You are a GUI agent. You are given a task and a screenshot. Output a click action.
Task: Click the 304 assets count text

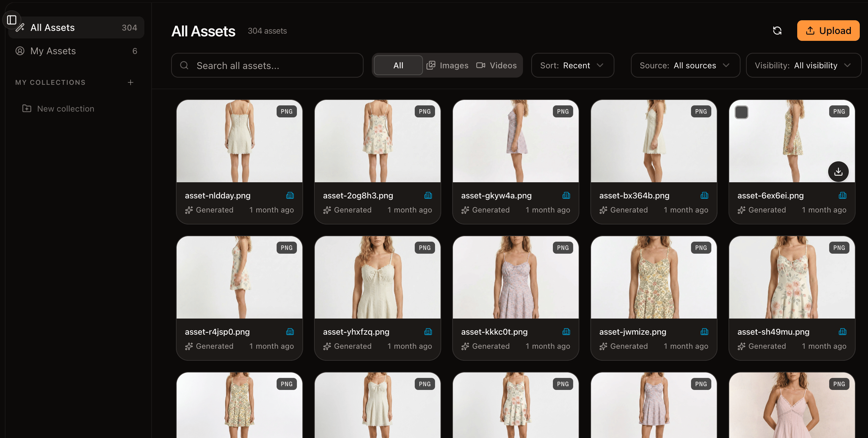click(x=267, y=31)
